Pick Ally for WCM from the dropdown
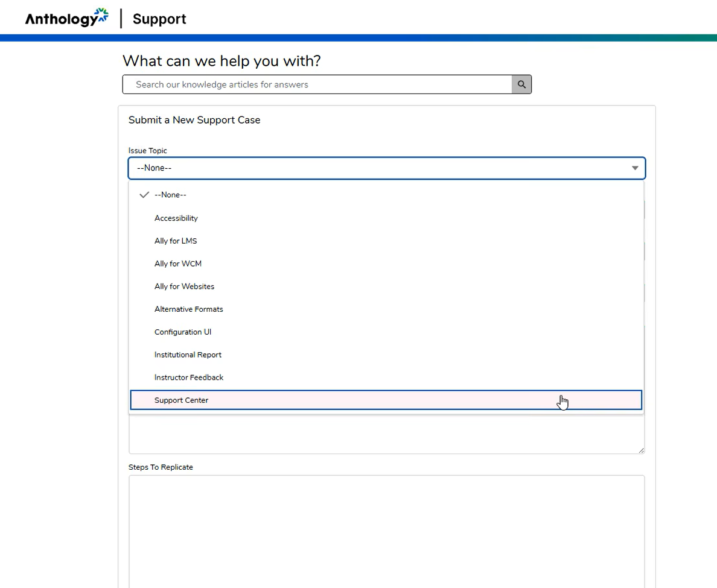This screenshot has width=717, height=588. pos(178,264)
